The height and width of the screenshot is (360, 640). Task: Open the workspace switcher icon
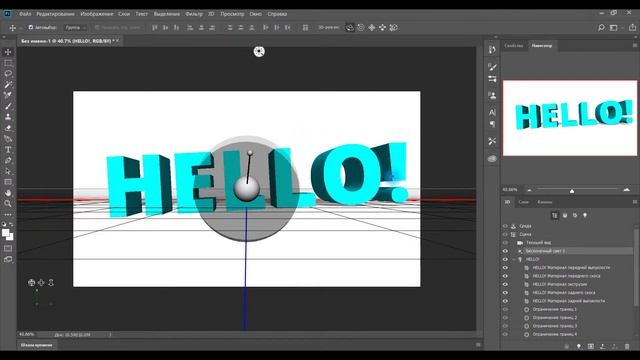coord(613,28)
